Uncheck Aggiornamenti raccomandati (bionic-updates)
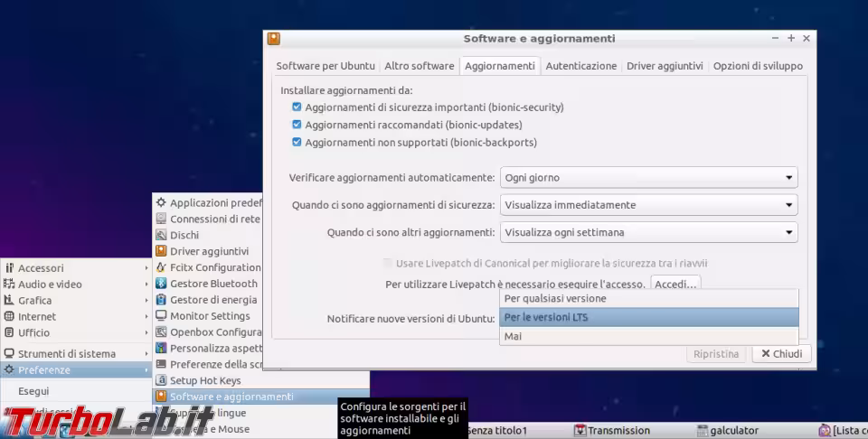Viewport: 868px width, 439px height. click(297, 125)
